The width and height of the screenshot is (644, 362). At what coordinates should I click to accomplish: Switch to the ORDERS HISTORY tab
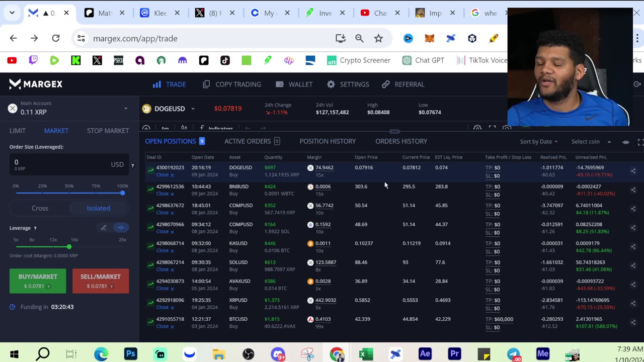[x=401, y=141]
